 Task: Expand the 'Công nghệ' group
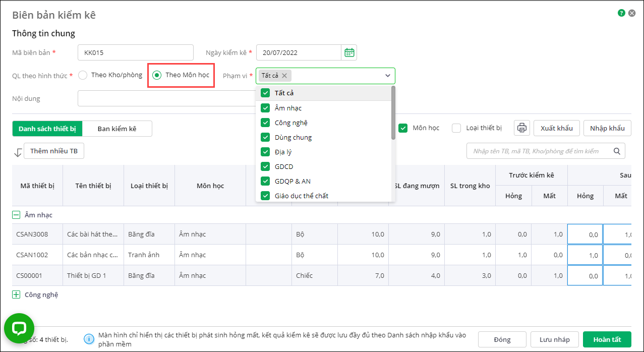(x=16, y=295)
